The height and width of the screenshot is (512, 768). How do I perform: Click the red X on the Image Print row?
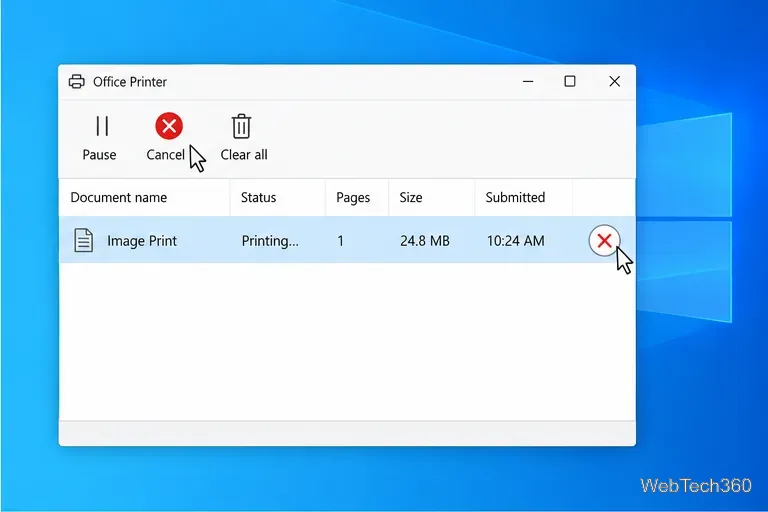[604, 241]
